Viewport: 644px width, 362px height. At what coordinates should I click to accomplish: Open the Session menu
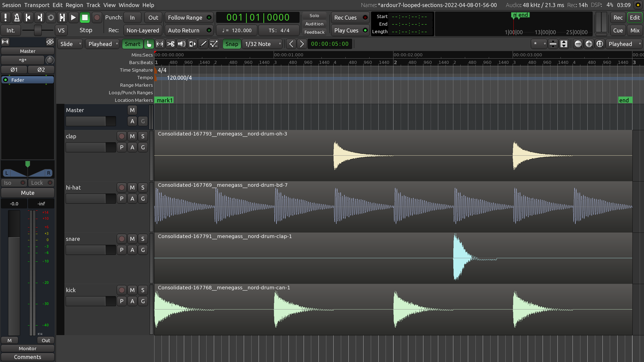[12, 5]
